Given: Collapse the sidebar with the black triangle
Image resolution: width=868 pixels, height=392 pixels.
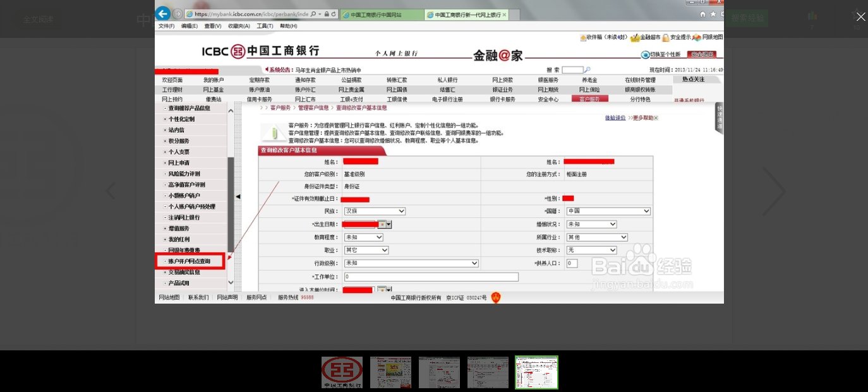Looking at the screenshot, I should [x=238, y=197].
